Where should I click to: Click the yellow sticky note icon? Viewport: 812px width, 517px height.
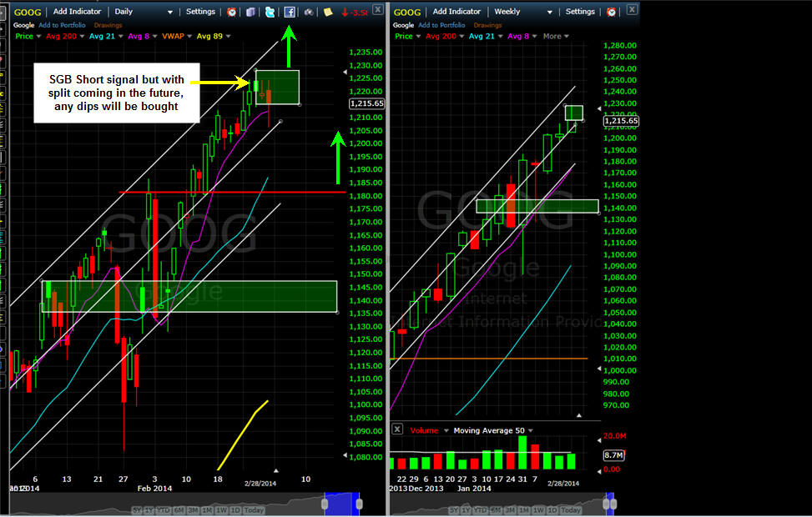pos(328,12)
